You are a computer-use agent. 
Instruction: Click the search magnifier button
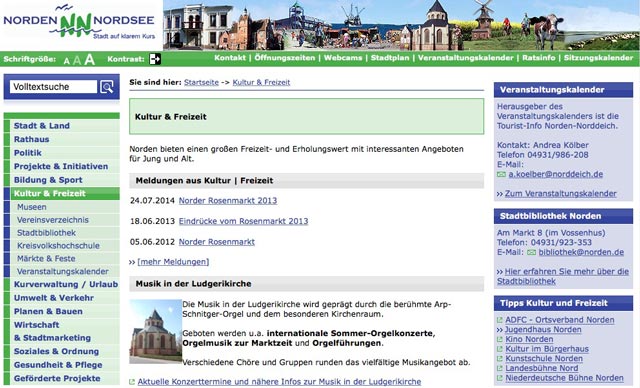click(107, 87)
